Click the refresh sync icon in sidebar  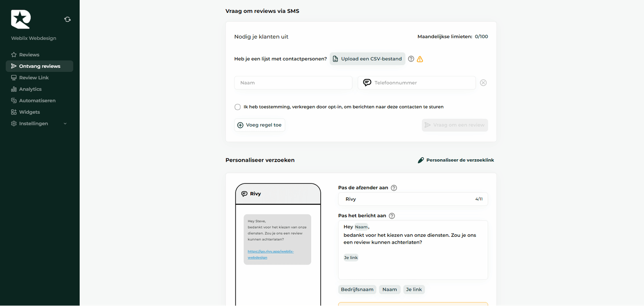pos(68,19)
